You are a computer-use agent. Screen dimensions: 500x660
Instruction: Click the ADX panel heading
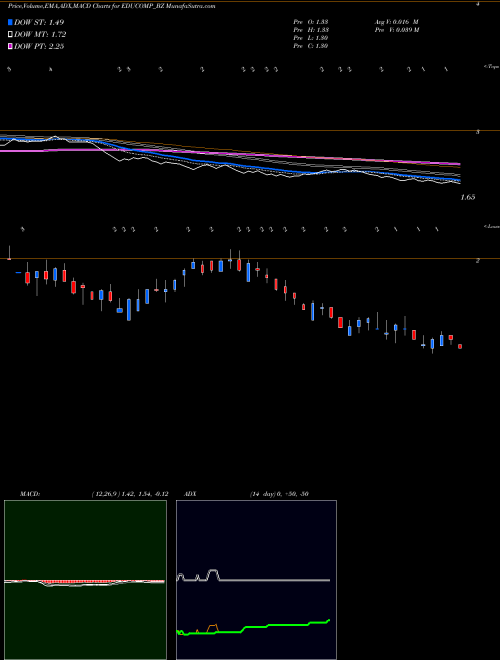tap(190, 494)
